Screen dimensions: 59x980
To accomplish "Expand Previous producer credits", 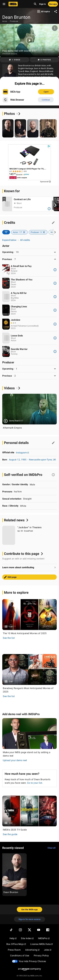I will [29, 376].
